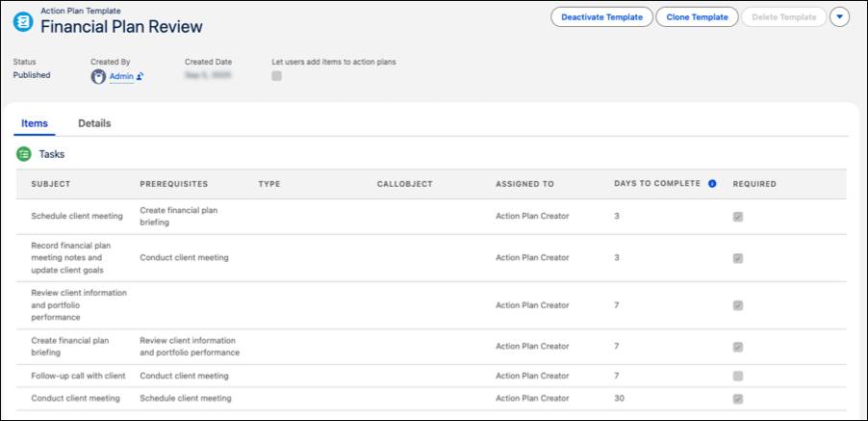Toggle Required checkbox for Follow-up call row
Image resolution: width=868 pixels, height=421 pixels.
point(738,376)
